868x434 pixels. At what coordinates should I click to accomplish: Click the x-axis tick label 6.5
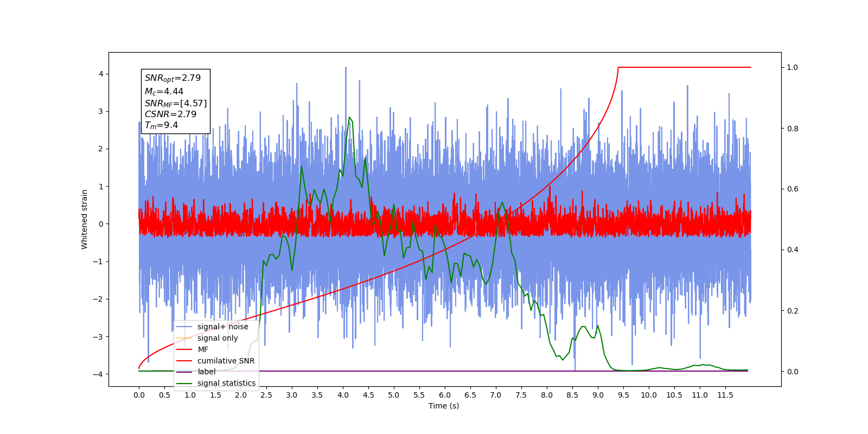(470, 395)
